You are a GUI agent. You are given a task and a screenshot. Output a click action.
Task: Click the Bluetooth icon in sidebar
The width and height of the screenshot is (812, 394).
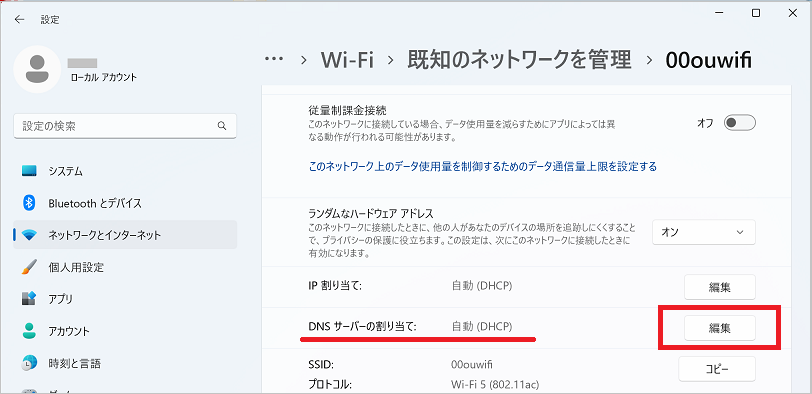tap(30, 203)
